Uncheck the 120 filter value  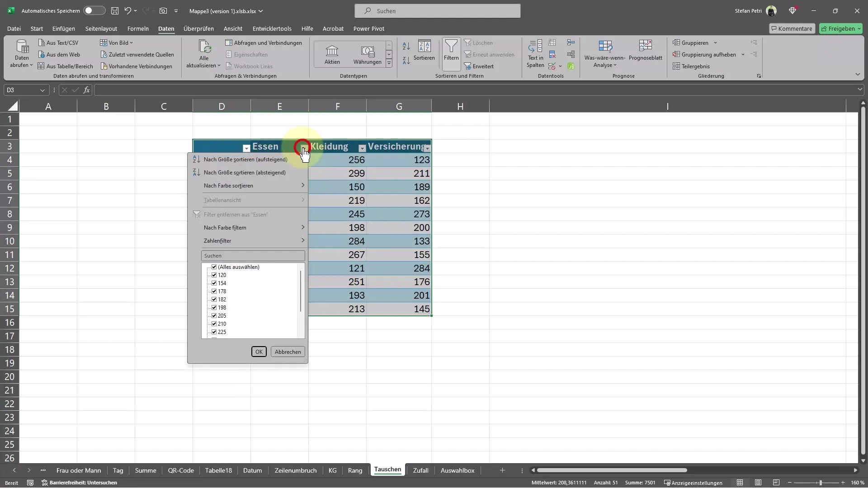tap(214, 275)
